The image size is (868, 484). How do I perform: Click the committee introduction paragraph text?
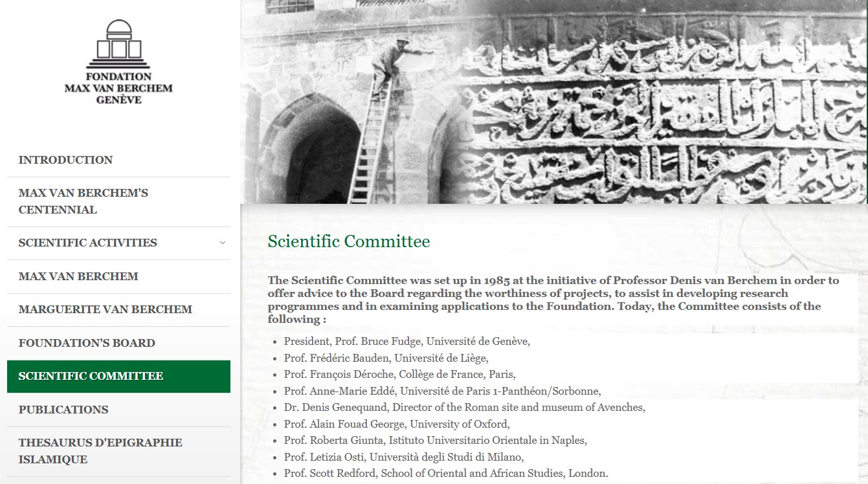click(x=553, y=300)
